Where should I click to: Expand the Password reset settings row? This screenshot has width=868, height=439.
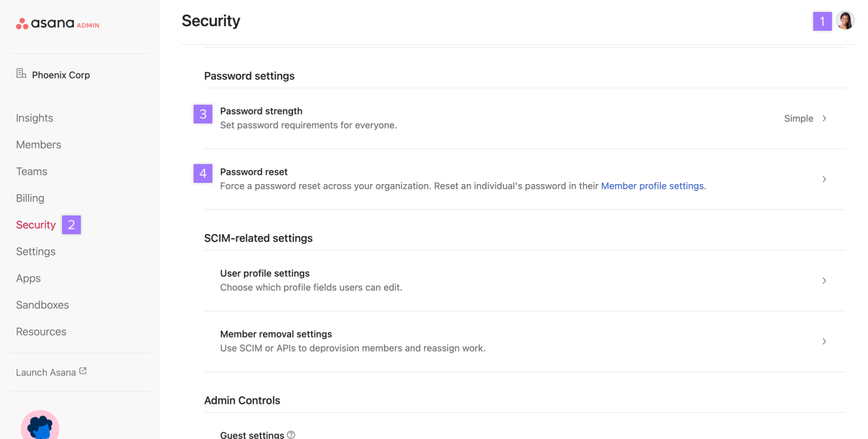click(824, 179)
